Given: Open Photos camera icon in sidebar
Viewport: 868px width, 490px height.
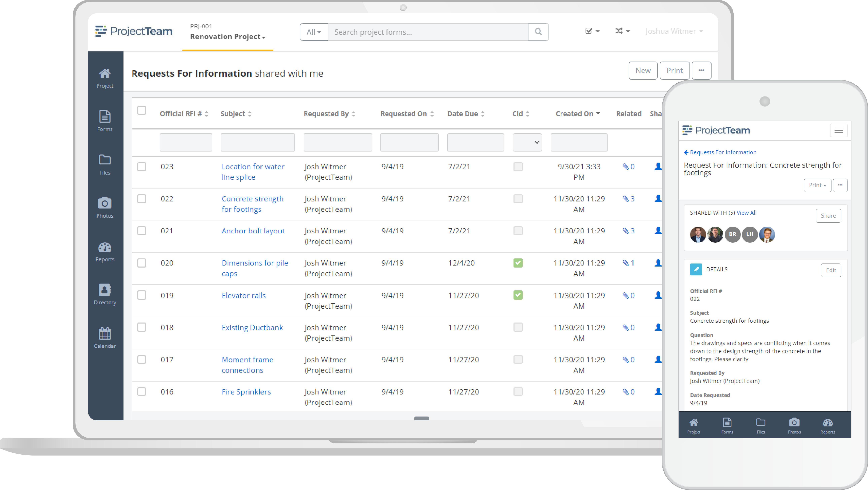Looking at the screenshot, I should (105, 208).
